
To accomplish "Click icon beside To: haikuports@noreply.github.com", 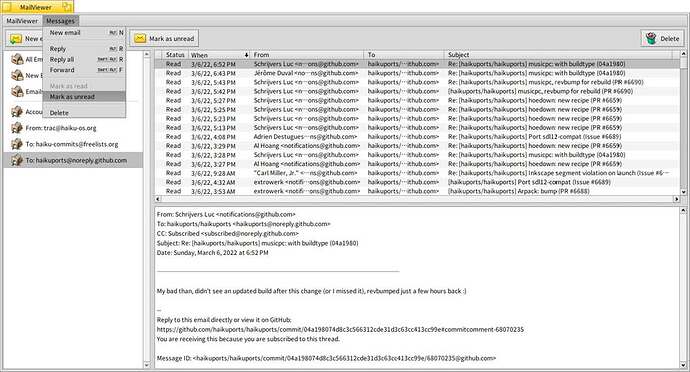I will 17,160.
